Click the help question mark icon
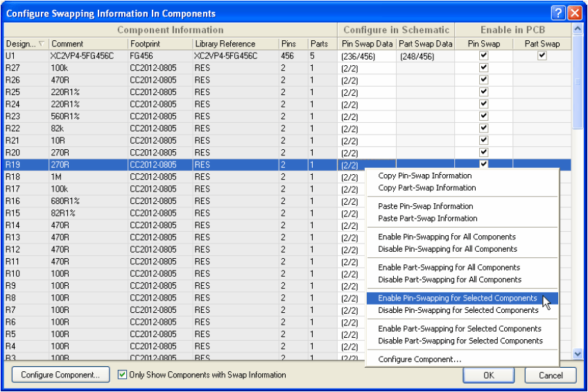This screenshot has height=392, width=588. click(558, 13)
